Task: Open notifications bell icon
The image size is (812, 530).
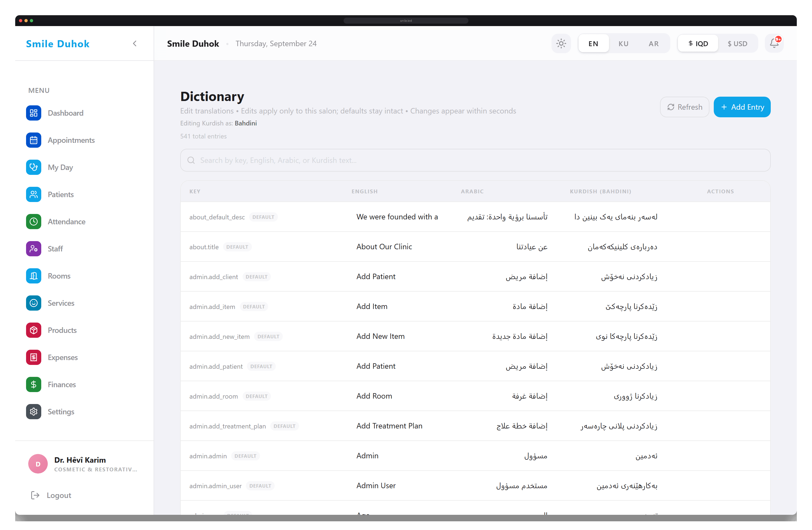Action: click(x=774, y=43)
